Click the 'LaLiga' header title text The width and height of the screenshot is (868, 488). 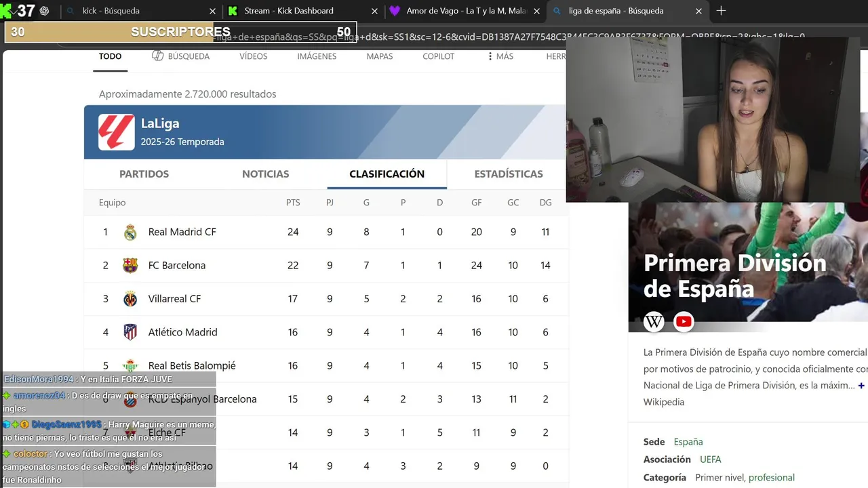[160, 123]
